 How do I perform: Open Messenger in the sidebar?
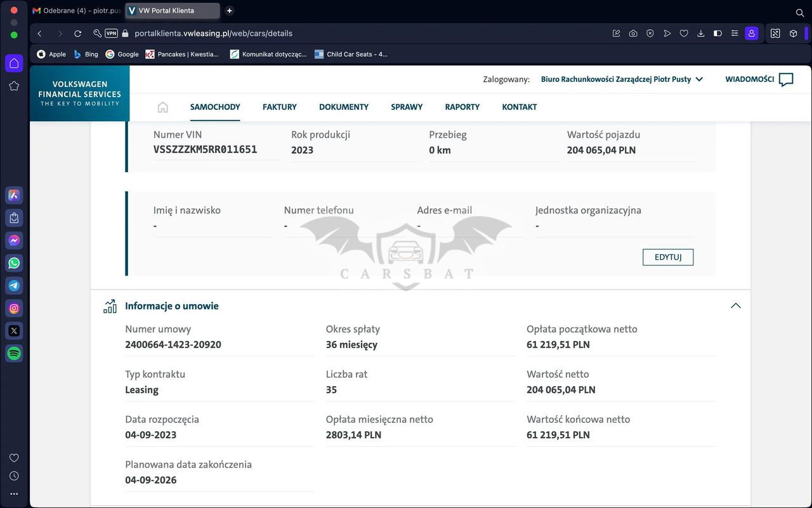click(x=14, y=241)
